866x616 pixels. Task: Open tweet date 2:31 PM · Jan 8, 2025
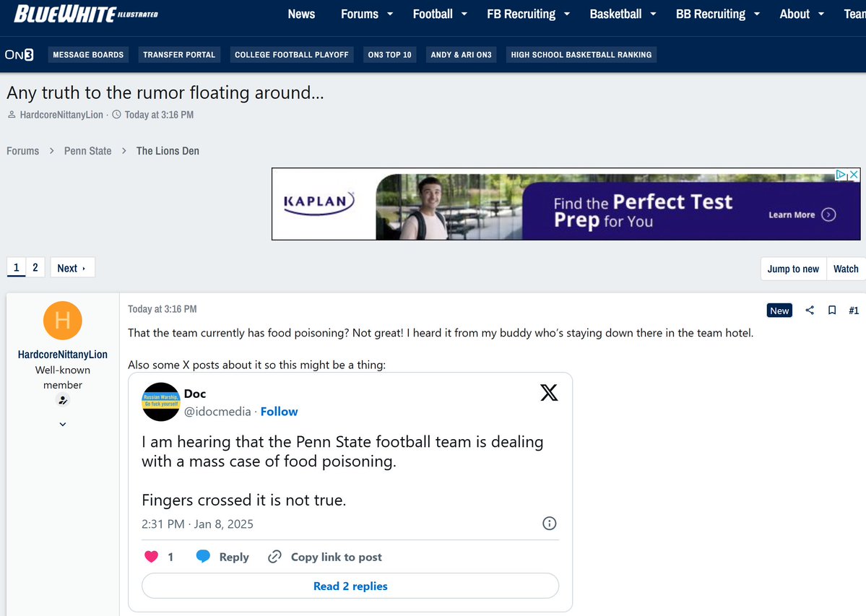click(x=197, y=524)
